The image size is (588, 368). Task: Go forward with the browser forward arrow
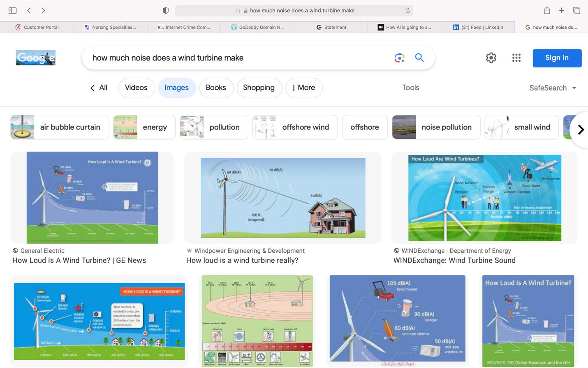(43, 10)
